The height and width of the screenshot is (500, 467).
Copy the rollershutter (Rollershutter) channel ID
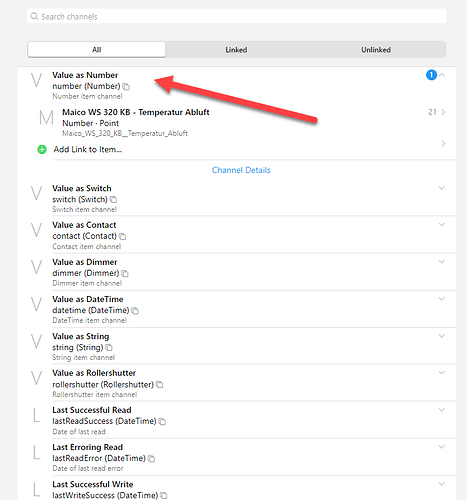[x=159, y=385]
